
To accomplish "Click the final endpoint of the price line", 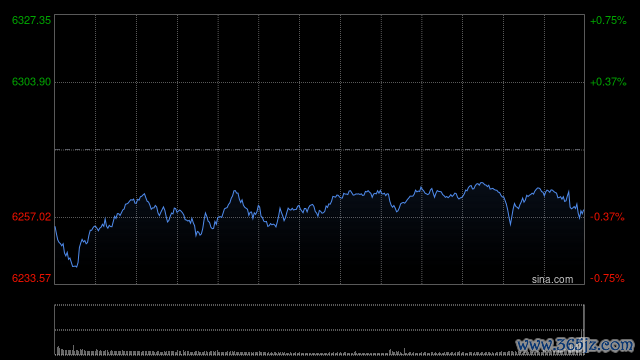I will pyautogui.click(x=584, y=211).
